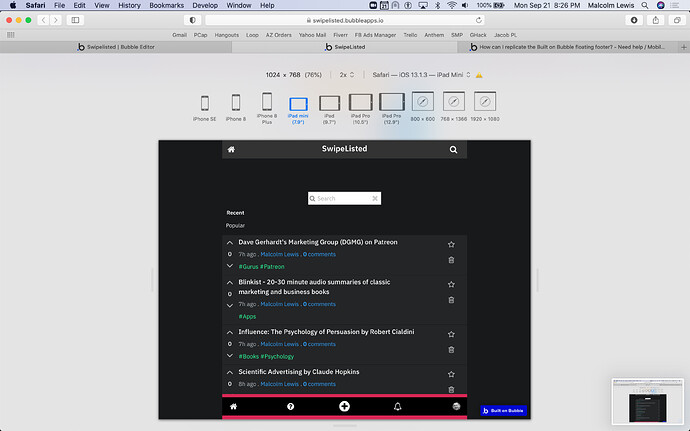690x431 pixels.
Task: Open the 2x pixel ratio dropdown
Action: point(347,75)
